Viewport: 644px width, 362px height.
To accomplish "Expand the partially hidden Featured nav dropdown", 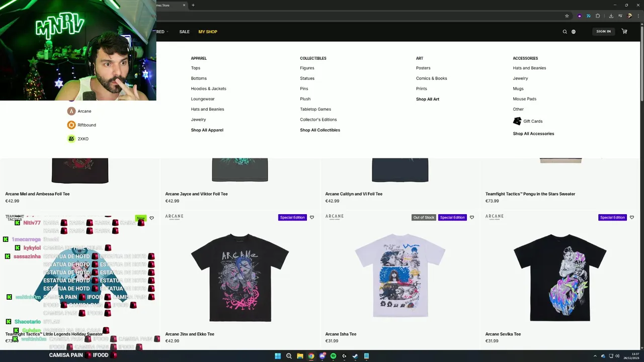I will [x=162, y=32].
